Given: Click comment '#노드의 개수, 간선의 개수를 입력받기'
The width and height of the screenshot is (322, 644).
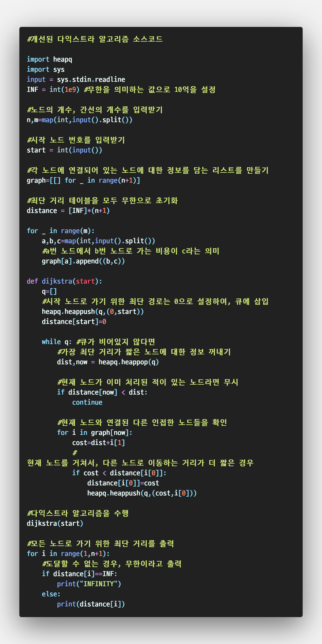Looking at the screenshot, I should [x=95, y=110].
